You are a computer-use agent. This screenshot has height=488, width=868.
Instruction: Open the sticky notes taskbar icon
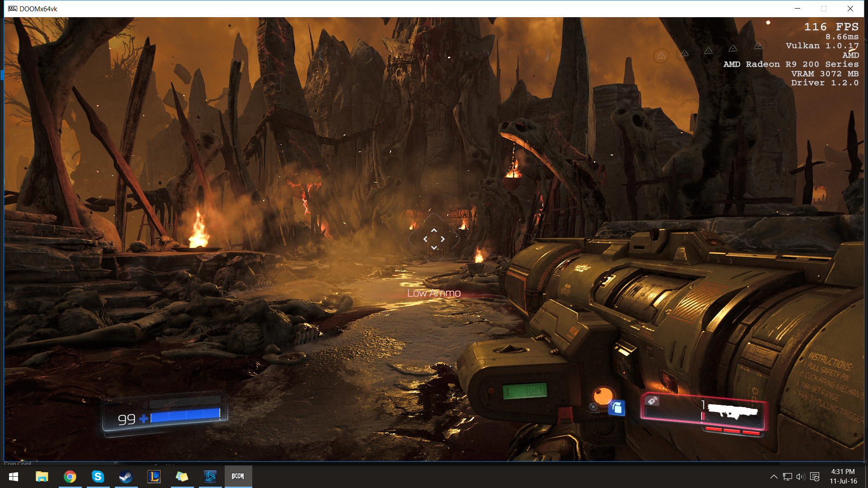(x=182, y=476)
